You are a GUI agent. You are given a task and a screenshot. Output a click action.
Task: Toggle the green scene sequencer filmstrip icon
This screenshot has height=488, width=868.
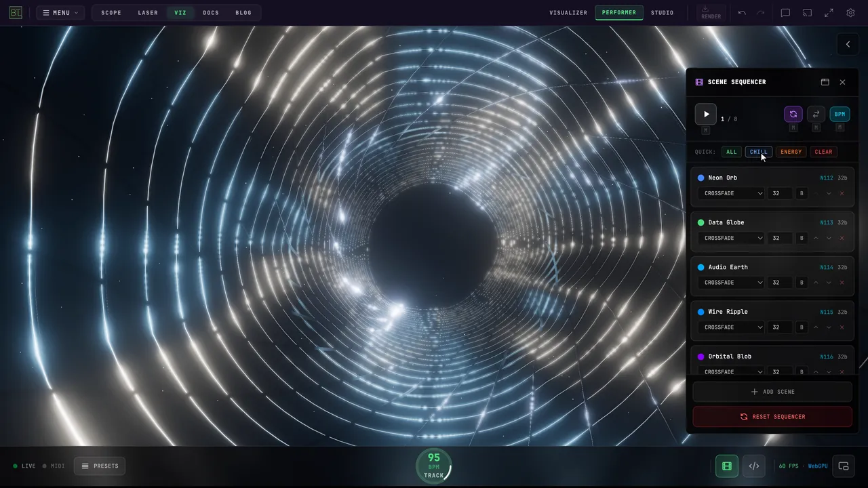pyautogui.click(x=727, y=466)
